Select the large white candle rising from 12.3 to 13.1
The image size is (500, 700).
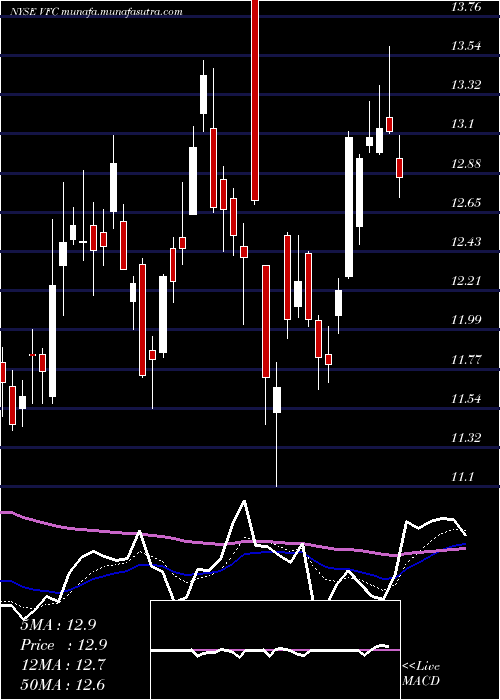point(349,207)
